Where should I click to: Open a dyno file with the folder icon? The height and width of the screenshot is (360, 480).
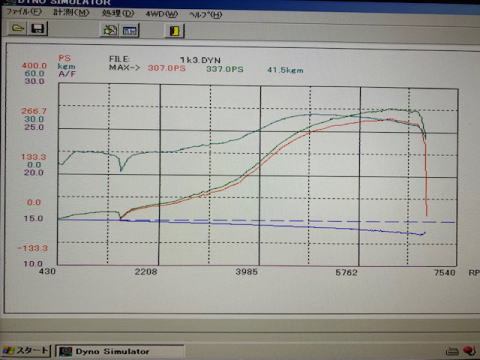pyautogui.click(x=17, y=29)
